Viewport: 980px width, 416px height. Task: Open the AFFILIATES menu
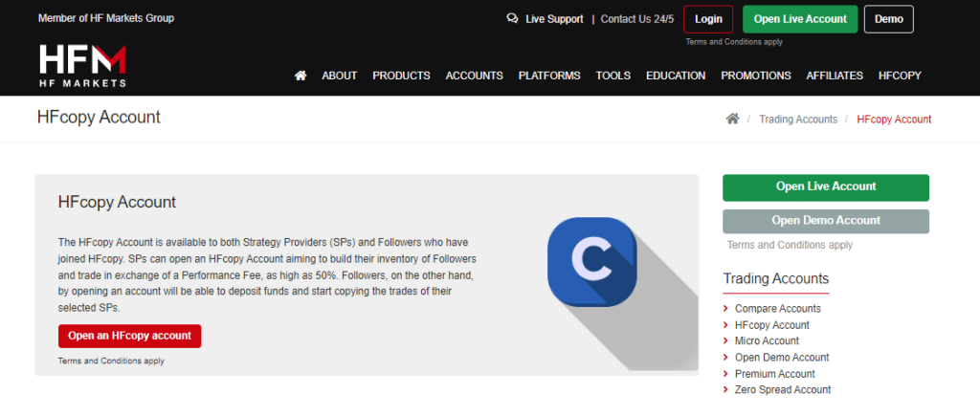835,76
